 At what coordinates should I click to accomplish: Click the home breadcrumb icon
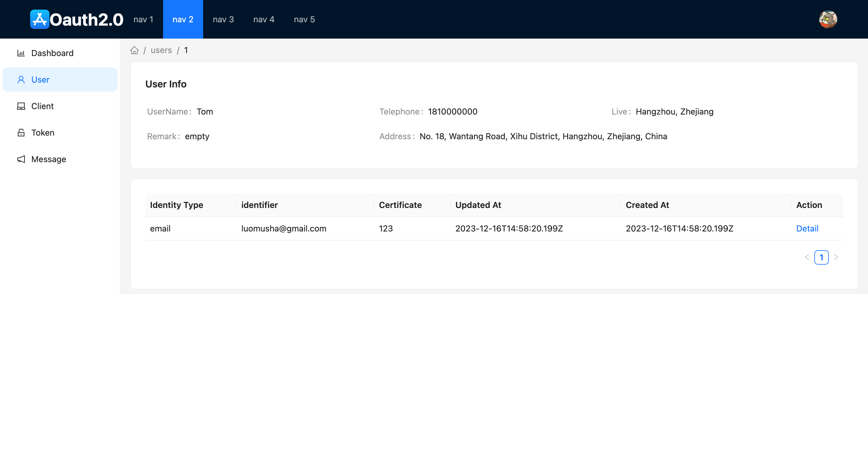tap(134, 50)
